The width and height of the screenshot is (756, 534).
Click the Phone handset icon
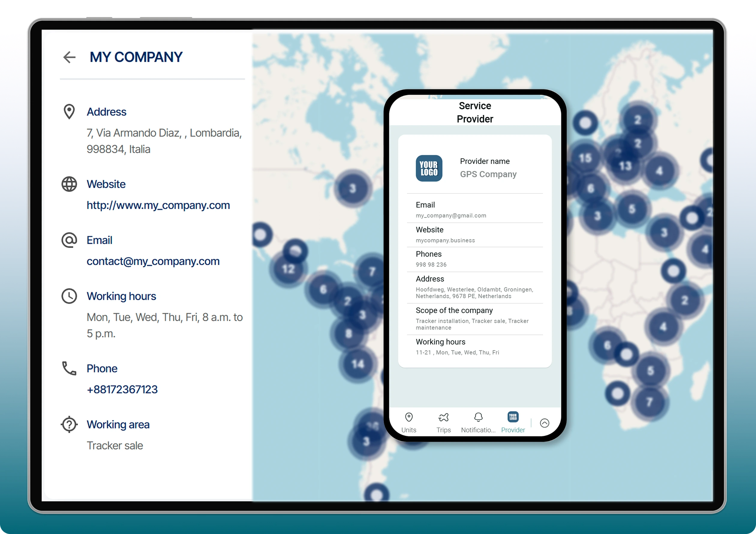[69, 368]
